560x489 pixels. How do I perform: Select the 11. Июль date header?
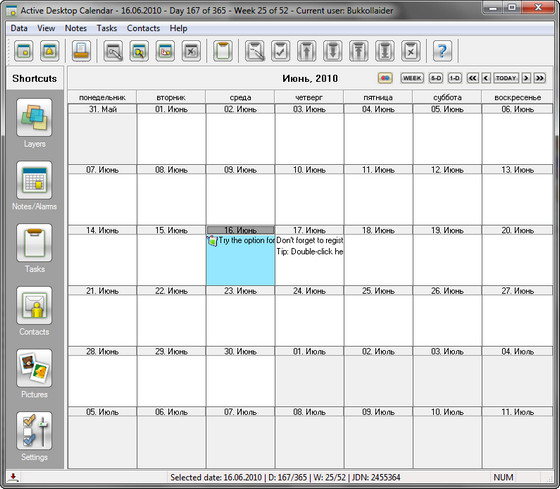pyautogui.click(x=518, y=412)
